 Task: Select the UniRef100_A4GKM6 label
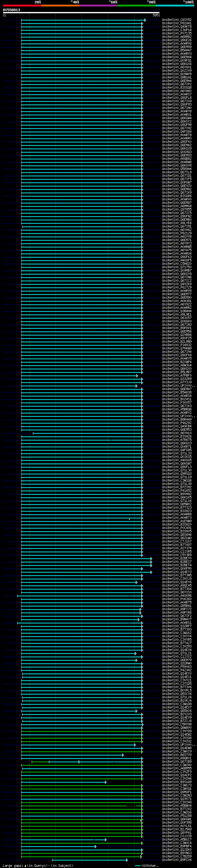(x=177, y=596)
